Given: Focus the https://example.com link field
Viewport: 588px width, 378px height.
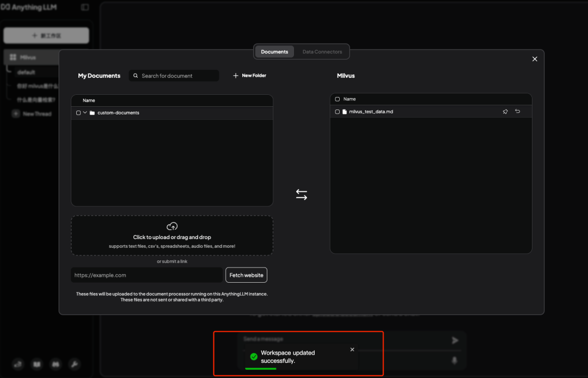Looking at the screenshot, I should [146, 275].
